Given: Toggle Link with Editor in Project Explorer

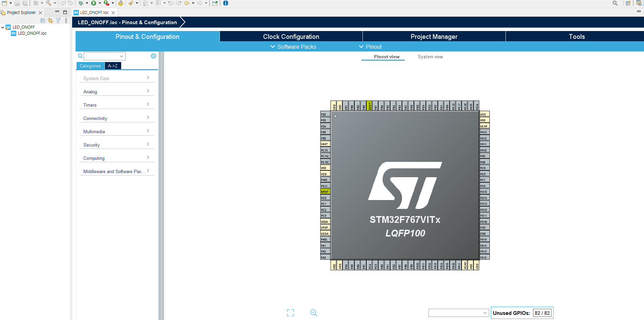Looking at the screenshot, I should [x=50, y=21].
